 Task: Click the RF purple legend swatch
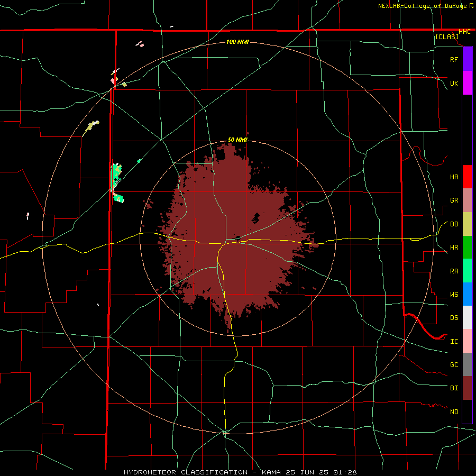(467, 59)
